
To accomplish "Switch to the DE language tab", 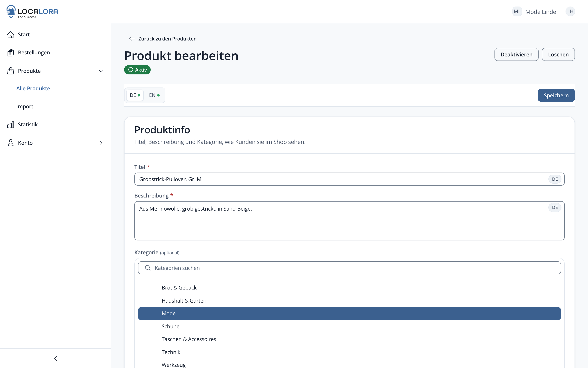I will click(x=135, y=95).
